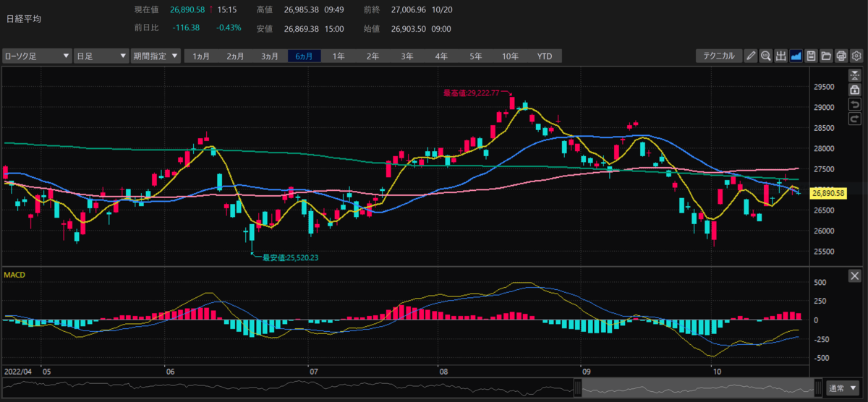This screenshot has width=868, height=402.
Task: Click the 高値 26,985.38 value
Action: [x=302, y=10]
